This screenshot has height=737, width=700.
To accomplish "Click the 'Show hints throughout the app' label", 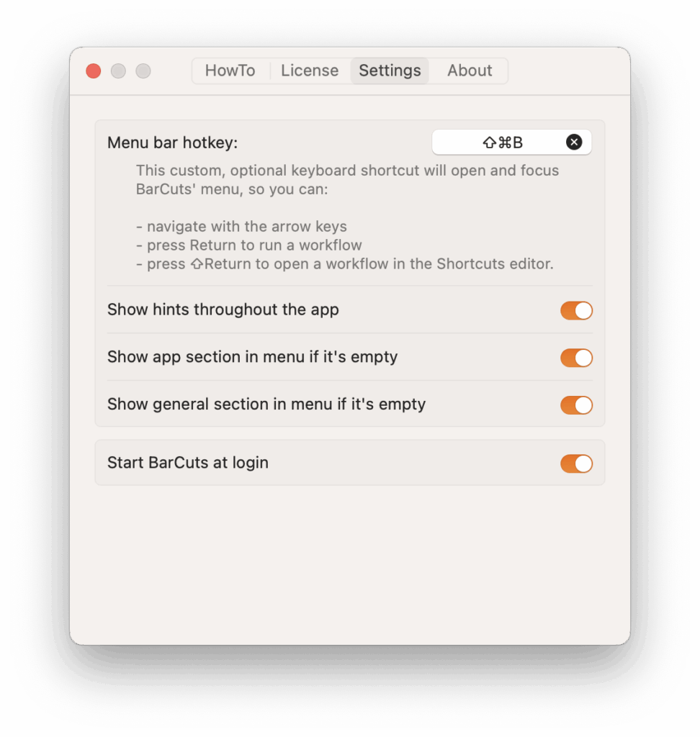I will tap(223, 309).
